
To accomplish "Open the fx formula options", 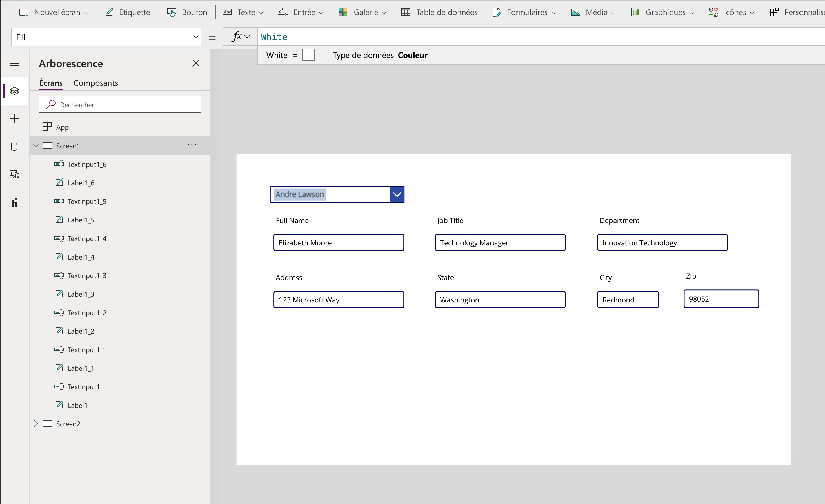I will [240, 36].
